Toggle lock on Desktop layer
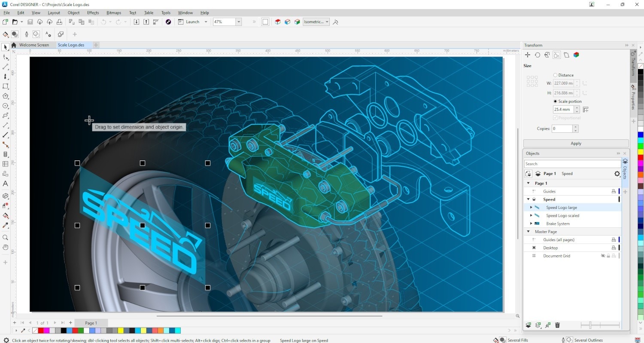The height and width of the screenshot is (343, 644). (614, 248)
